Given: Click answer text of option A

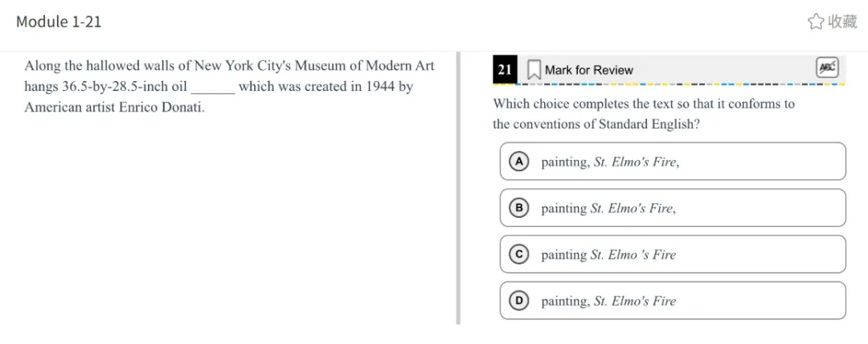Looking at the screenshot, I should (x=610, y=162).
